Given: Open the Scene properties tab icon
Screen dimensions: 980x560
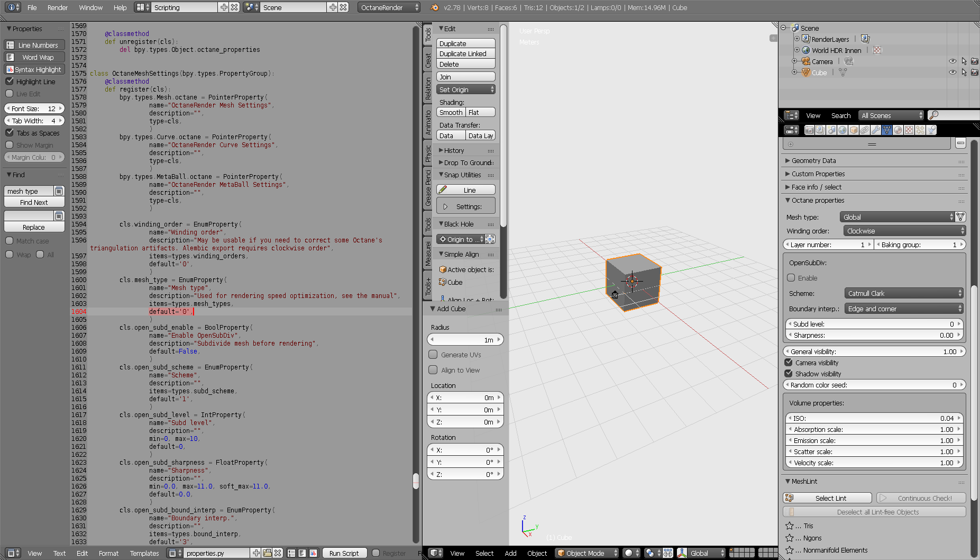Looking at the screenshot, I should [831, 130].
